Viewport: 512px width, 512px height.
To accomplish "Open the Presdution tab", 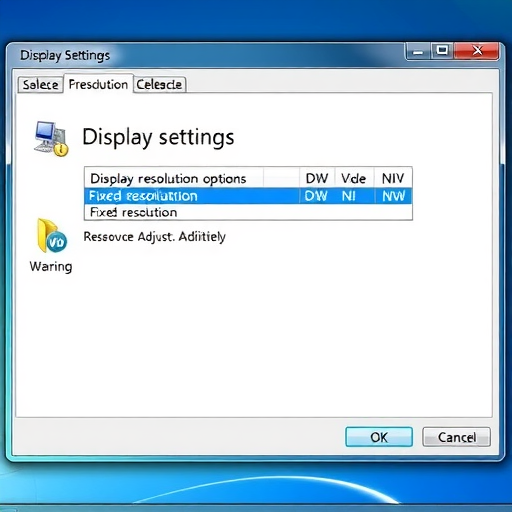I will click(x=98, y=84).
